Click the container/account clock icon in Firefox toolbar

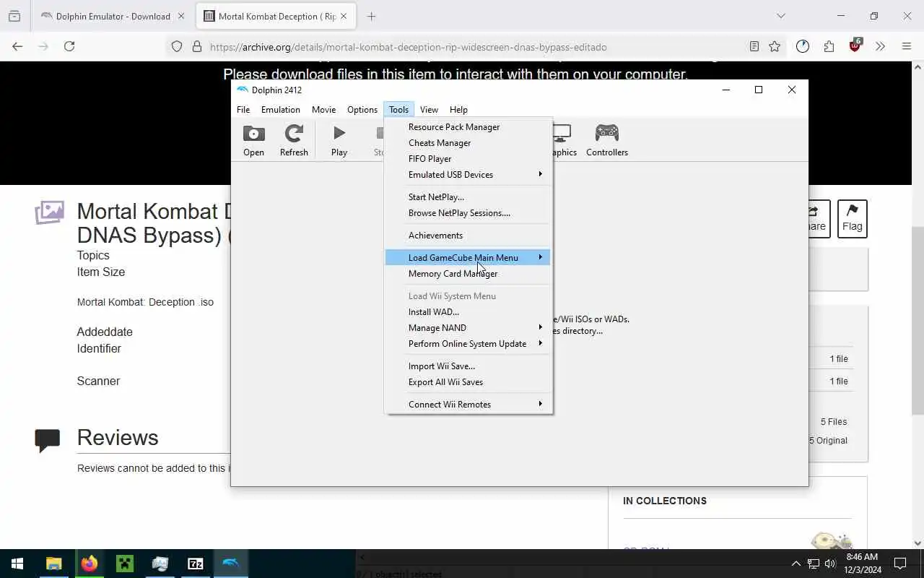[803, 46]
